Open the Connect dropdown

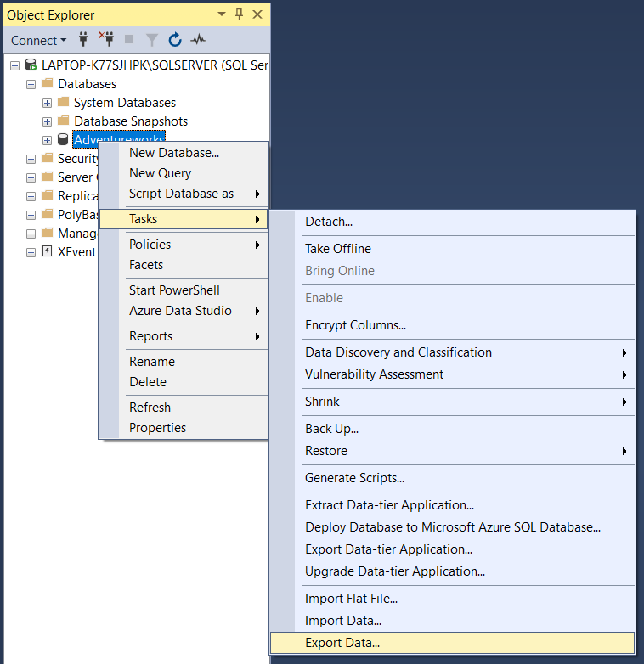38,40
